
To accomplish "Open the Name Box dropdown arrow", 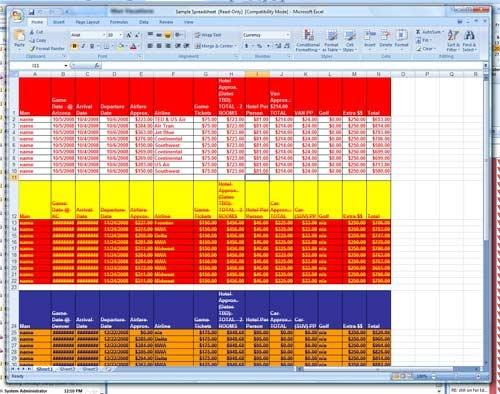I will (x=66, y=66).
